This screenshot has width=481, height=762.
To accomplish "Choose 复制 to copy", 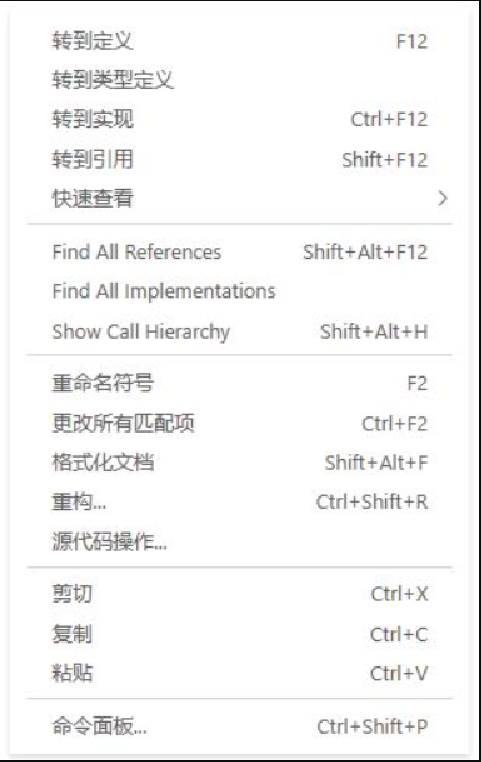I will [240, 634].
